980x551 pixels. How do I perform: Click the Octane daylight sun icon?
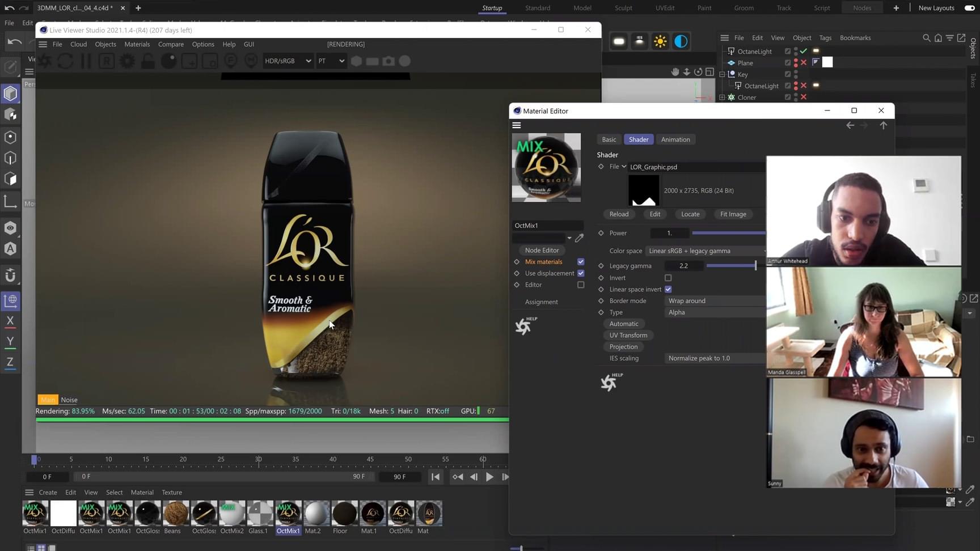coord(660,41)
